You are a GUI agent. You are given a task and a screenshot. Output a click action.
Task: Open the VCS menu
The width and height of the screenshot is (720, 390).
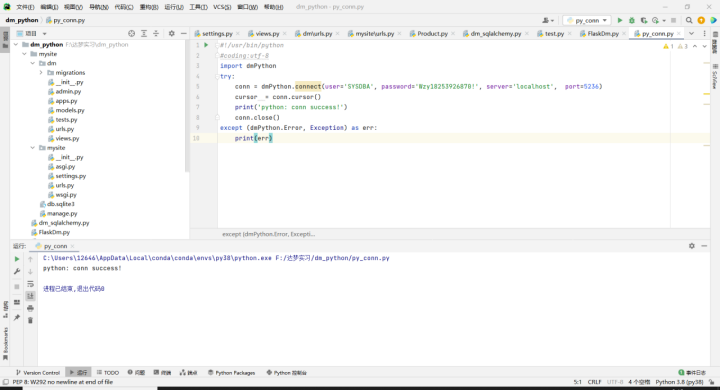click(222, 7)
